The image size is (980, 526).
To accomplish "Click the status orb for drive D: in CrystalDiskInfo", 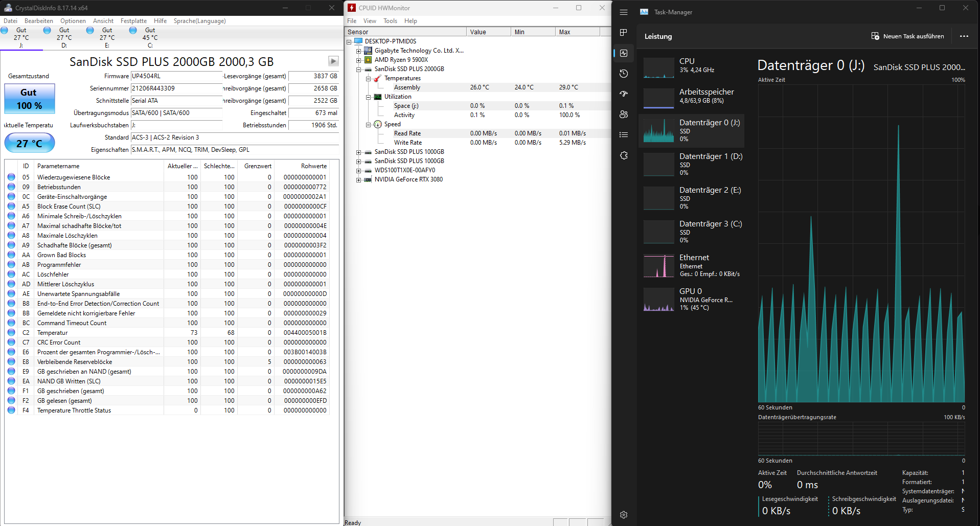I will tap(47, 30).
